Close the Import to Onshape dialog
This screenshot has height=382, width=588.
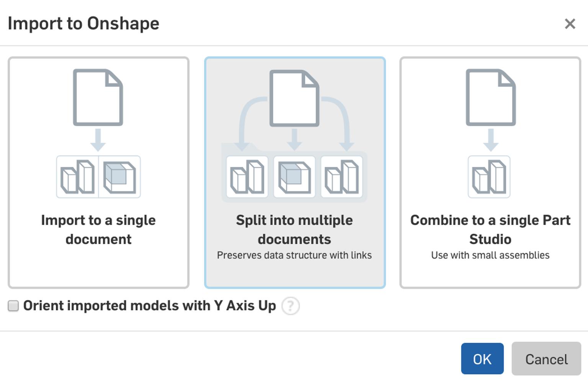point(570,24)
